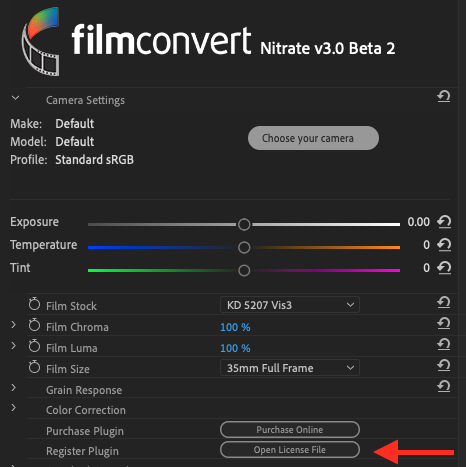Click the Open License File button

coord(290,450)
